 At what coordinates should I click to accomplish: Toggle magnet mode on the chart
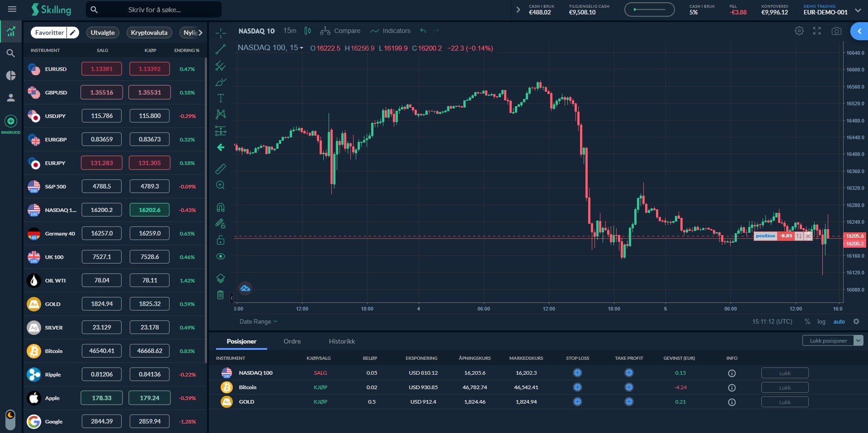pos(221,207)
